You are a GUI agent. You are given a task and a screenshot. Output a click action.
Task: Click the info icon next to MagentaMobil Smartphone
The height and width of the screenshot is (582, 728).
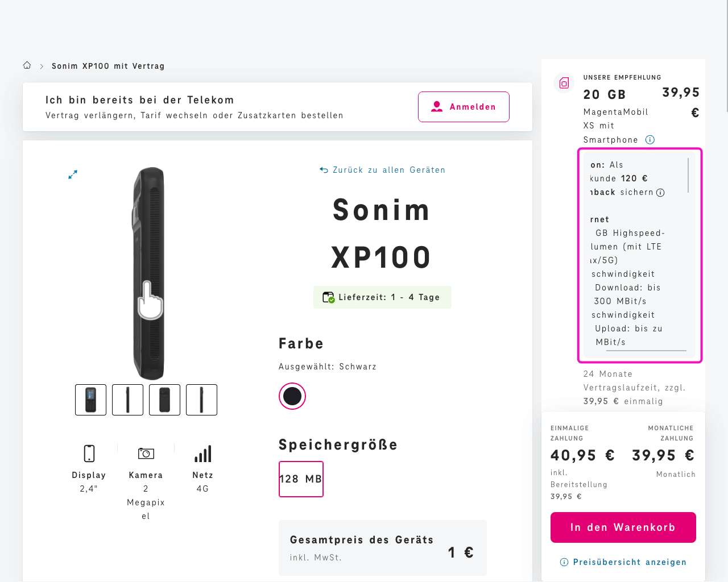pyautogui.click(x=650, y=139)
